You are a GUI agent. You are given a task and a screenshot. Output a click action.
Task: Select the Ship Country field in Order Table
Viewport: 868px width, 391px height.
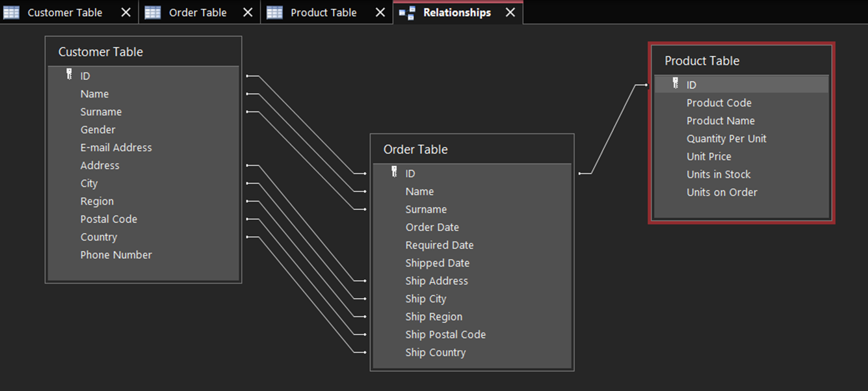tap(436, 352)
